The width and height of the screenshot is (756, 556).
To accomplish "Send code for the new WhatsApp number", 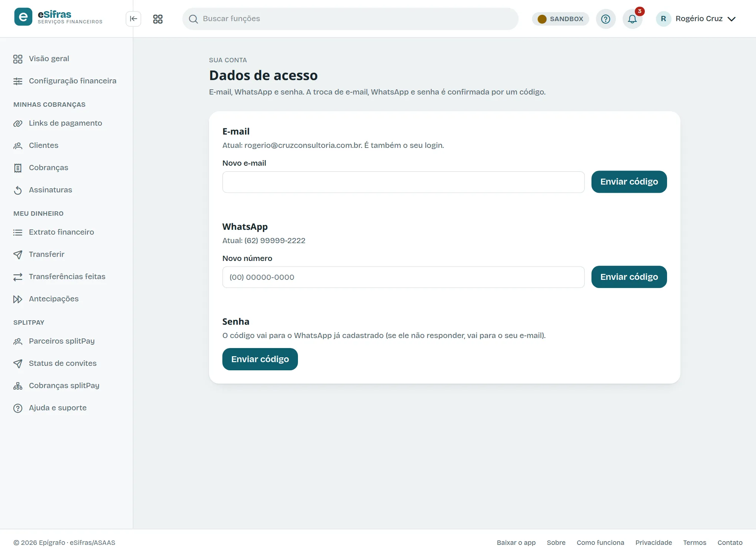I will point(629,277).
